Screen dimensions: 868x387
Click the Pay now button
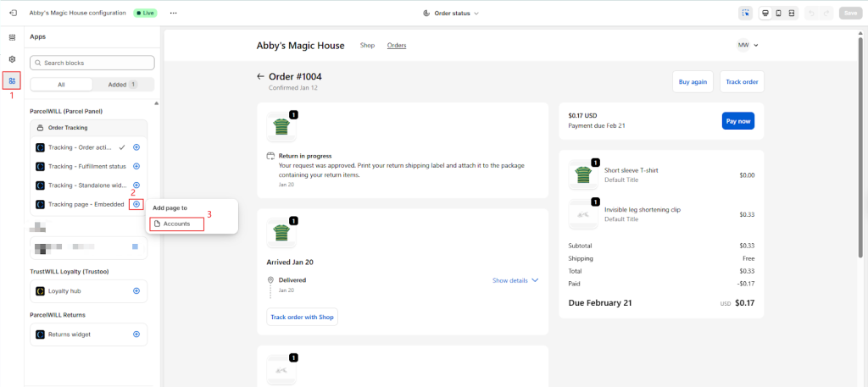point(738,120)
